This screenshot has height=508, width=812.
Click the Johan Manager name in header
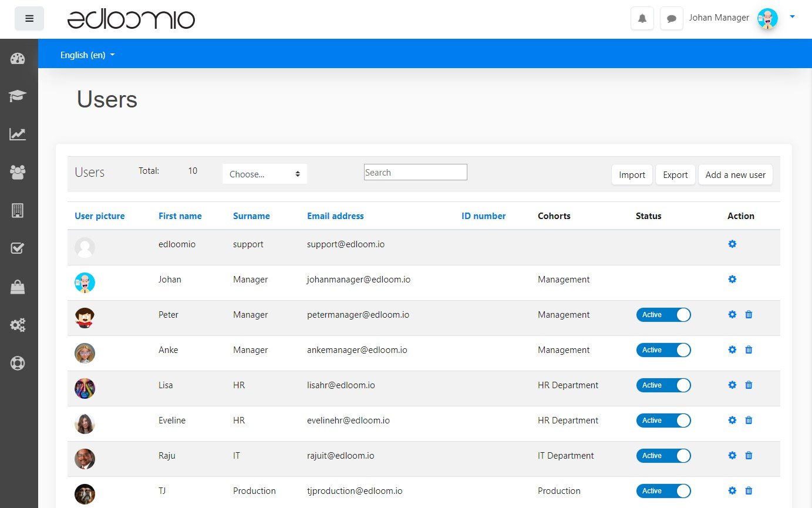(x=719, y=18)
